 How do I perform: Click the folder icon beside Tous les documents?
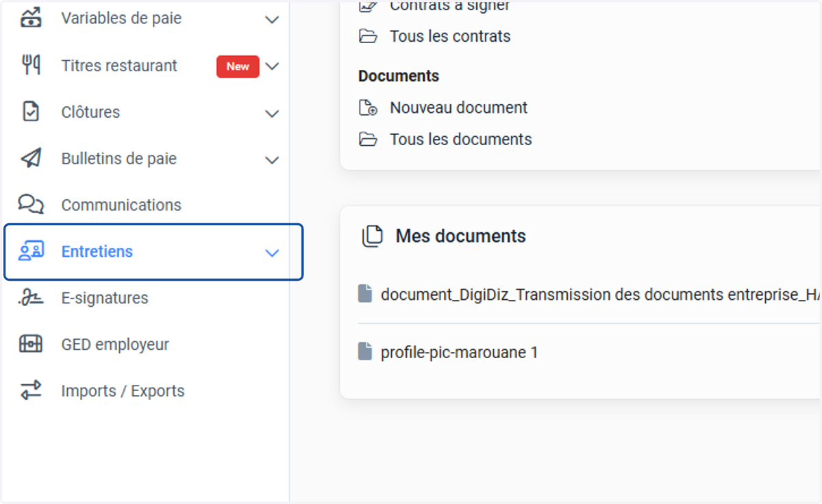point(369,139)
